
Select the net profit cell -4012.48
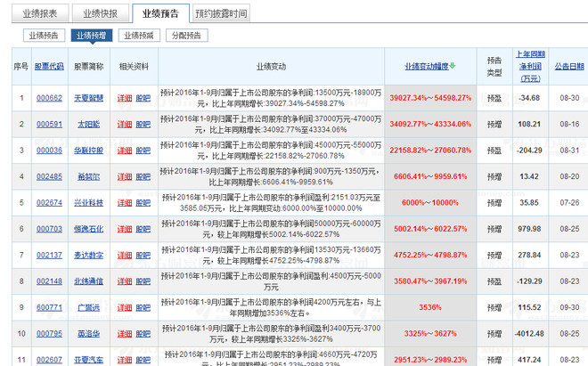[x=529, y=333]
